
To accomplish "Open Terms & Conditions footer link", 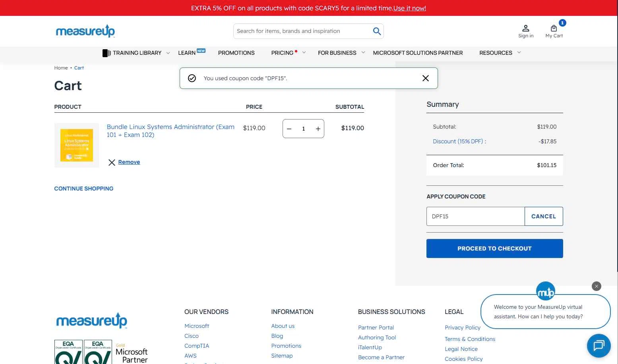I will (470, 339).
